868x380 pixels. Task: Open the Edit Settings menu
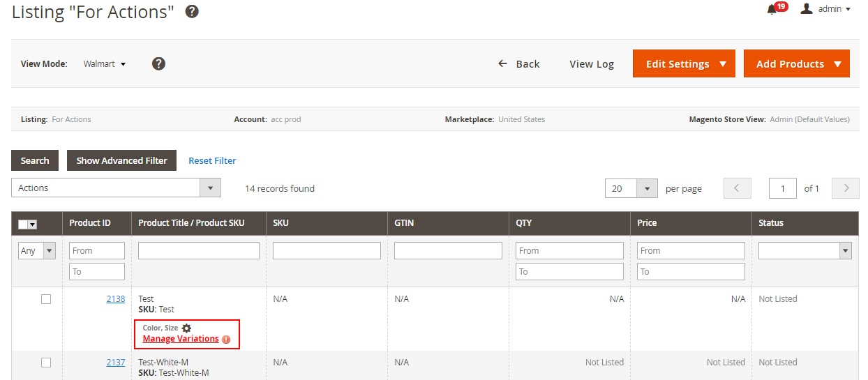[684, 63]
